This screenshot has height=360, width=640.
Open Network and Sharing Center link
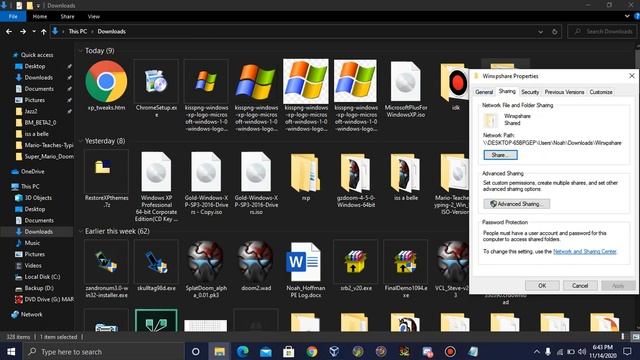tap(584, 251)
